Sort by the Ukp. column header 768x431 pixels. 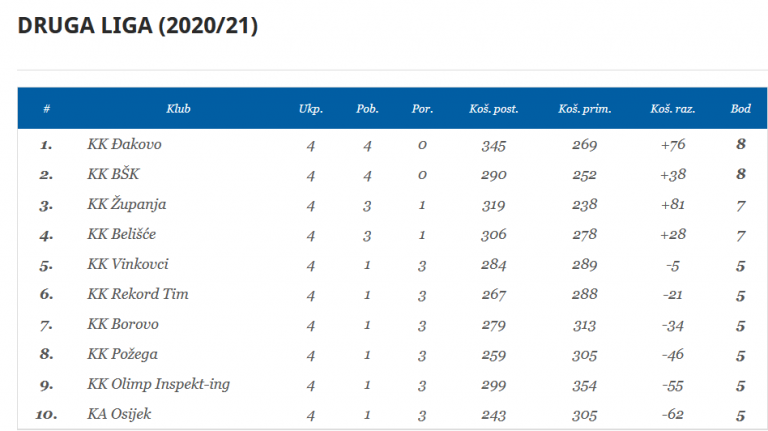tap(311, 109)
